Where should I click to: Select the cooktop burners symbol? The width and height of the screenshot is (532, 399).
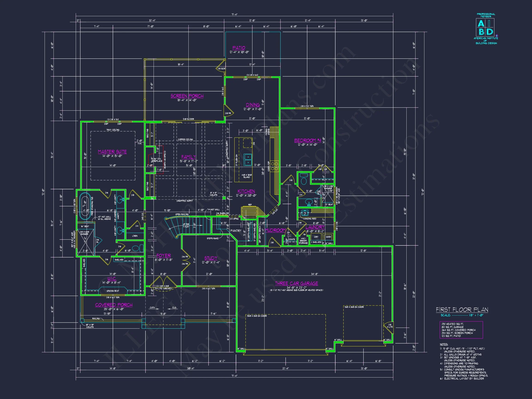274,166
